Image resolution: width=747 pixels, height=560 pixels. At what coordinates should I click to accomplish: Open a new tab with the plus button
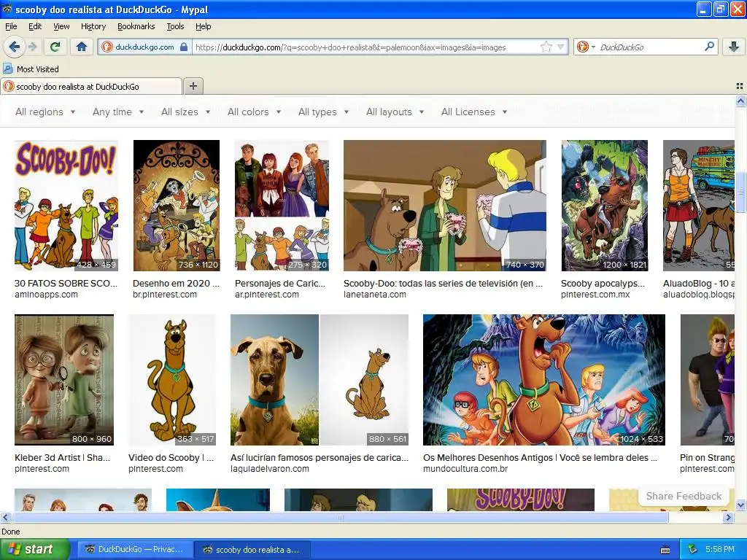(193, 86)
